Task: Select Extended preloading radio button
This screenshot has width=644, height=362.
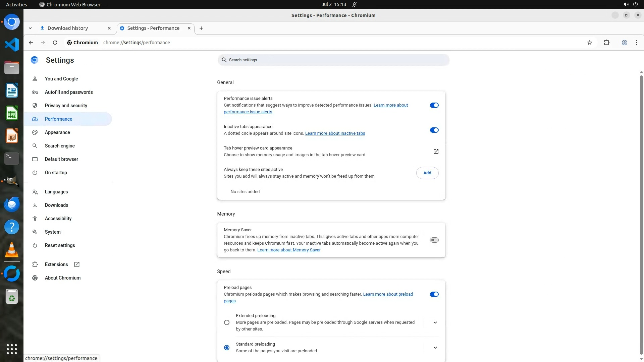Action: (x=227, y=322)
